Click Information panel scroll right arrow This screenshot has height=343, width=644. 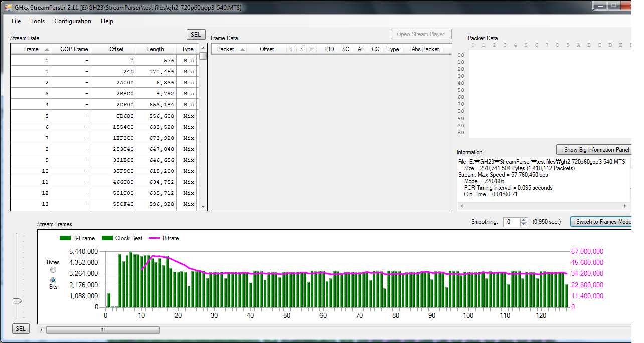click(625, 206)
